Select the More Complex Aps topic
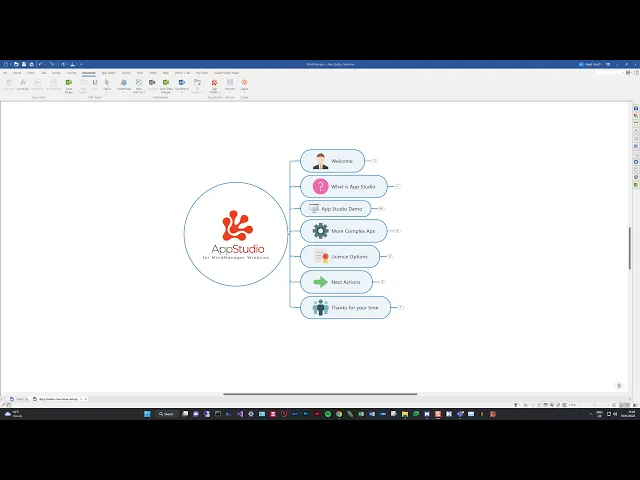The height and width of the screenshot is (480, 640). pos(344,231)
